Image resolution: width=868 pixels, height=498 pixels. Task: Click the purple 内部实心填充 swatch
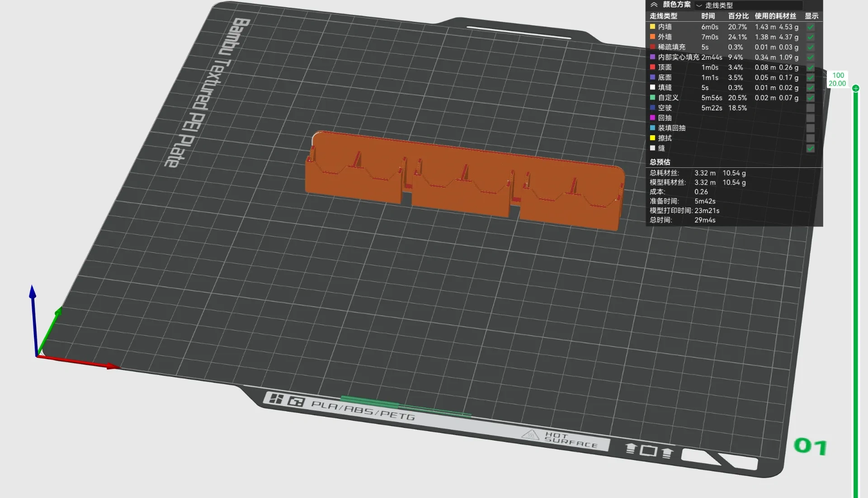coord(652,57)
